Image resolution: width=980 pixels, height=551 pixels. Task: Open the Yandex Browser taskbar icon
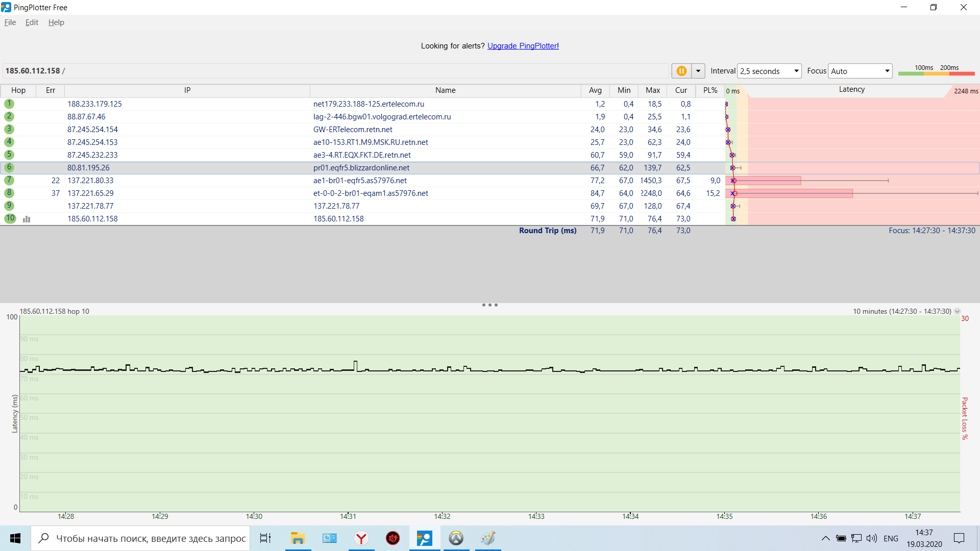(x=361, y=538)
